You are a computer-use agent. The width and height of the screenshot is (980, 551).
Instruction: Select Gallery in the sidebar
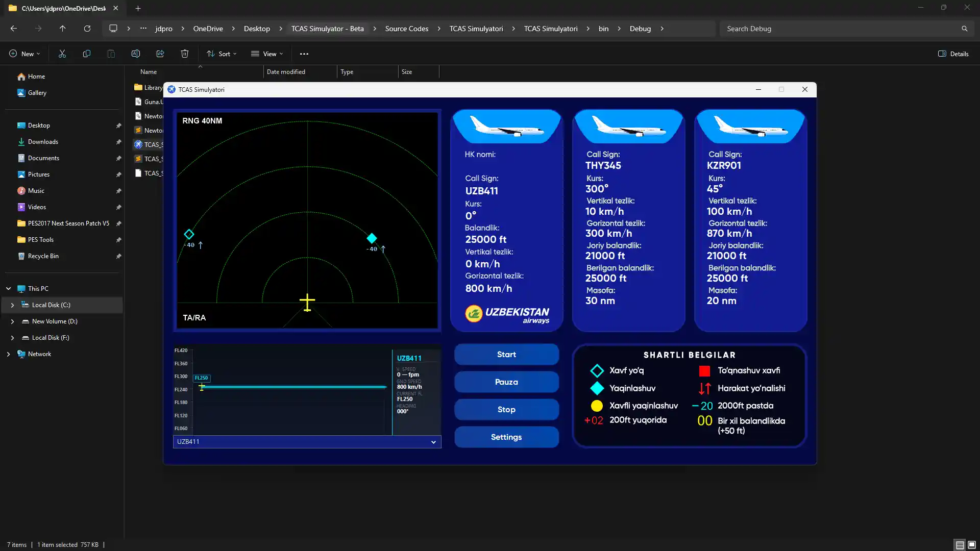click(x=37, y=93)
